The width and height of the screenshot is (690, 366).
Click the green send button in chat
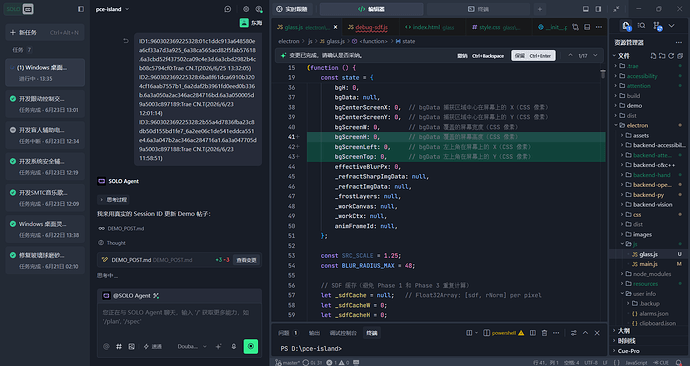click(x=250, y=346)
